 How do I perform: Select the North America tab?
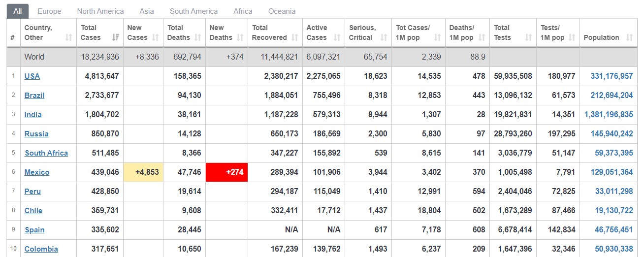100,11
